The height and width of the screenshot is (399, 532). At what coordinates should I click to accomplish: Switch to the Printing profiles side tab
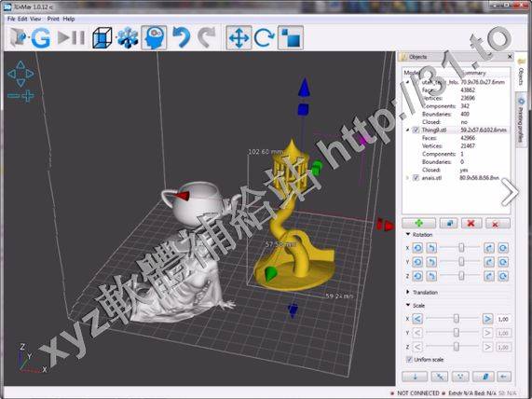(x=521, y=119)
